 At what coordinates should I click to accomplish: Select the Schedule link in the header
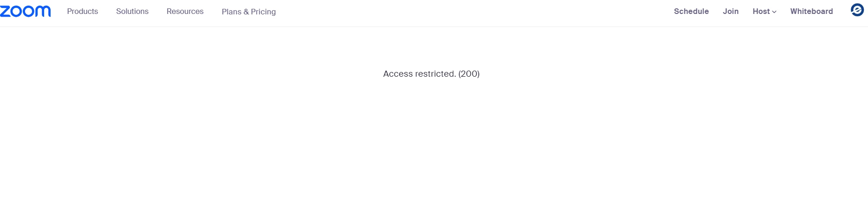pos(691,11)
